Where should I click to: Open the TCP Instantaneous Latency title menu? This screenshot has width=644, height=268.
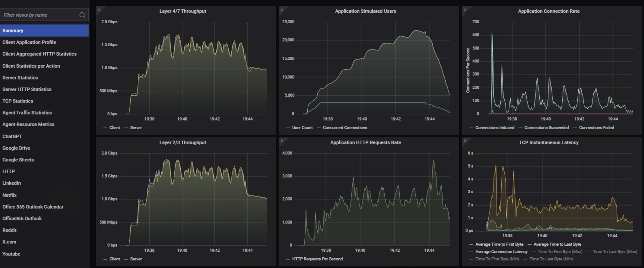[x=549, y=142]
